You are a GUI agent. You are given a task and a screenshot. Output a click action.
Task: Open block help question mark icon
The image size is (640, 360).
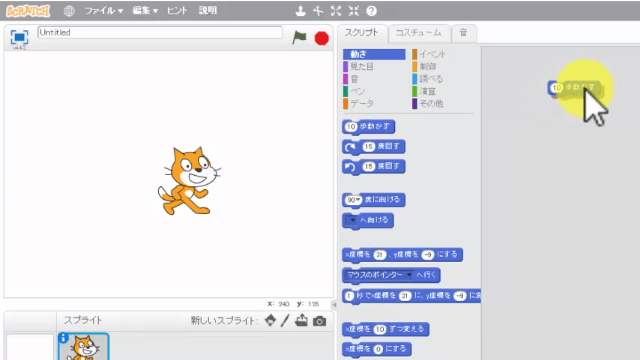[x=371, y=11]
